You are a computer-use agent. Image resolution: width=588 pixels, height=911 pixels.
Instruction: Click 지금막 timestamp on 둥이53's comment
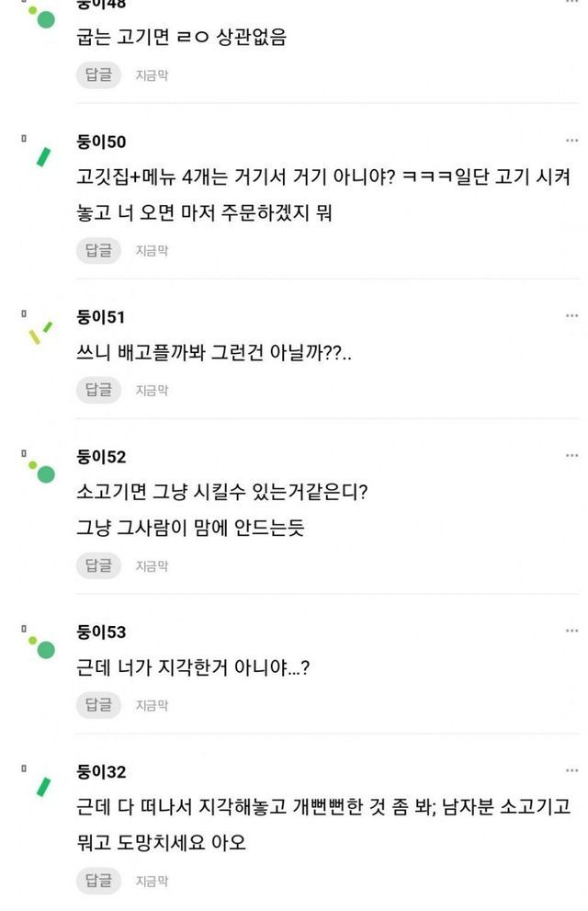(x=152, y=705)
